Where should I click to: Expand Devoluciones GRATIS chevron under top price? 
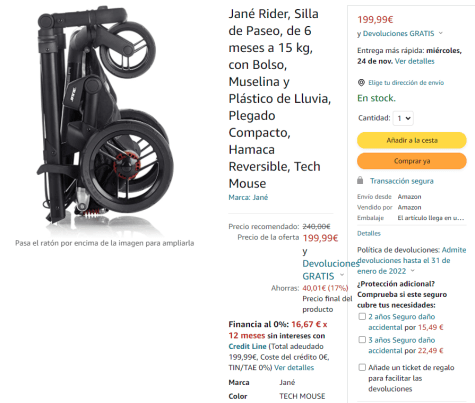(x=441, y=33)
